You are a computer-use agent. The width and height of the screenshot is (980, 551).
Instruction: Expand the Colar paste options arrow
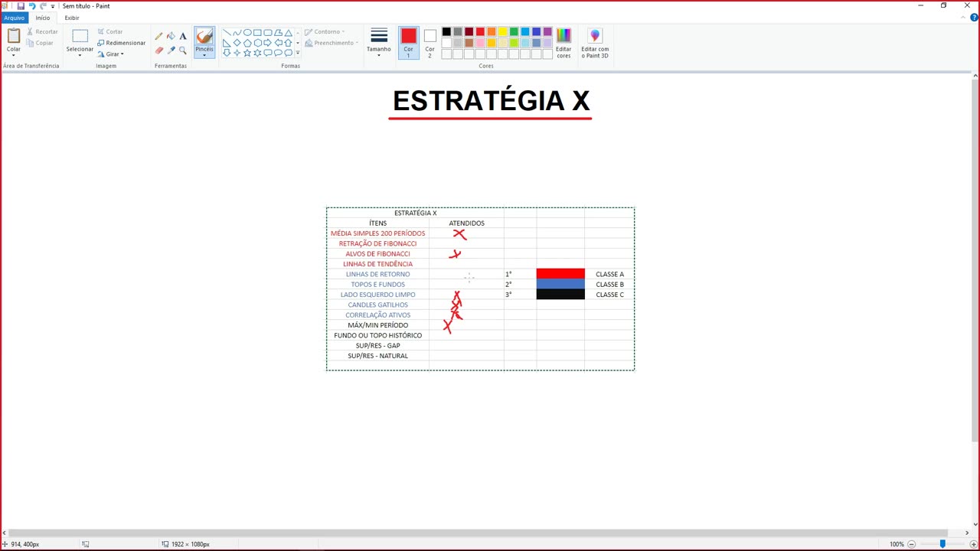pos(14,55)
